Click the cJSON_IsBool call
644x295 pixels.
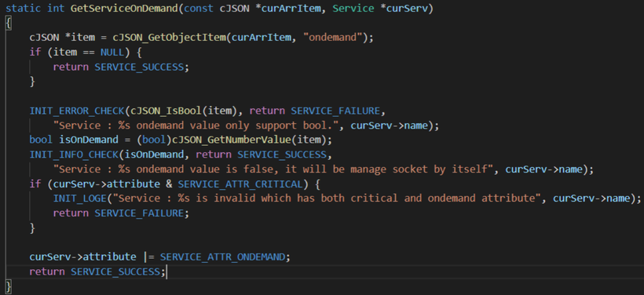tap(166, 111)
